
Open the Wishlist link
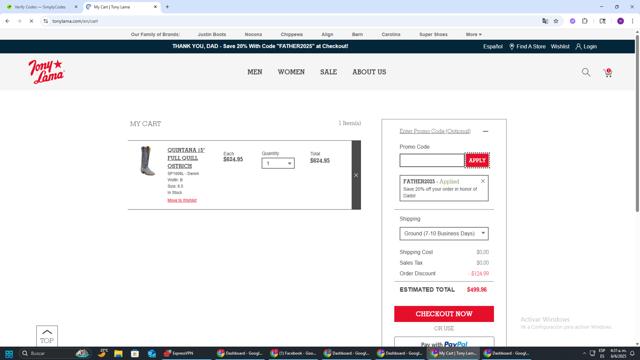(560, 47)
